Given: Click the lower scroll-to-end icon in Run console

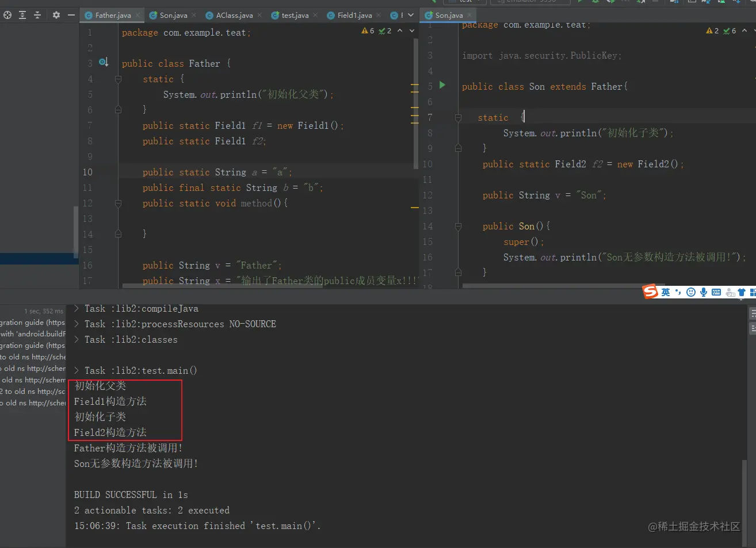Looking at the screenshot, I should coord(753,328).
